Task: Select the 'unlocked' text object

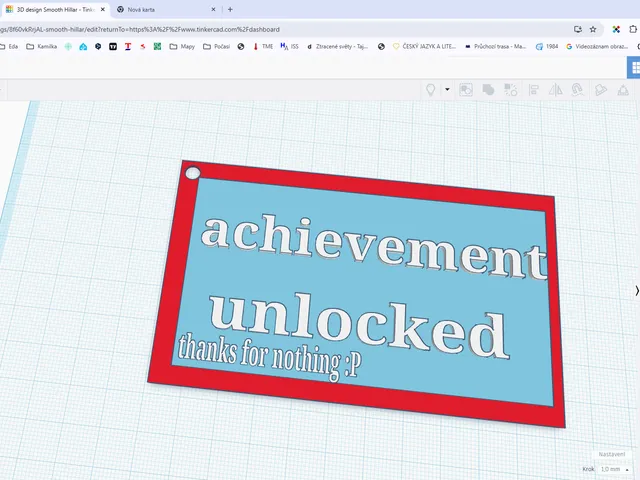Action: [359, 325]
